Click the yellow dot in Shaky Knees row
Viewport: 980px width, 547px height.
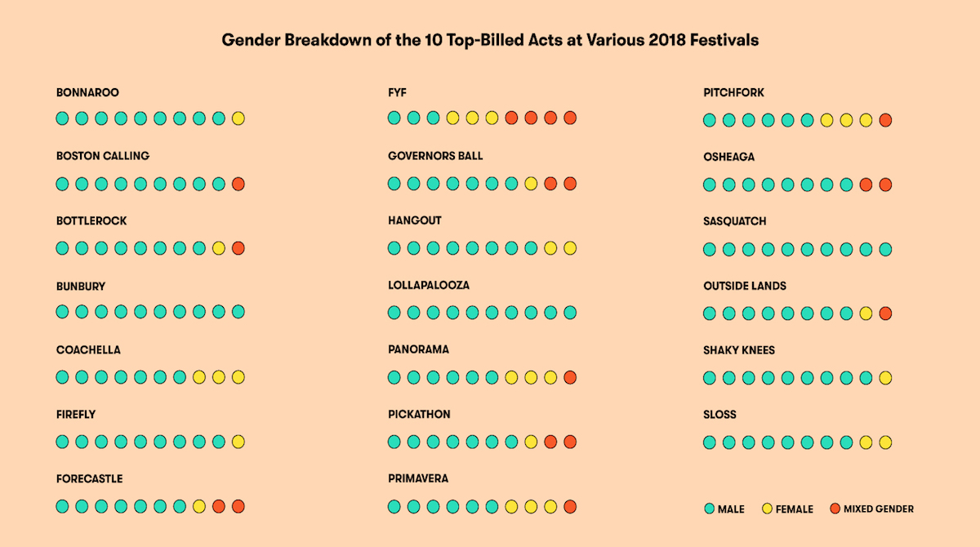[x=885, y=378]
